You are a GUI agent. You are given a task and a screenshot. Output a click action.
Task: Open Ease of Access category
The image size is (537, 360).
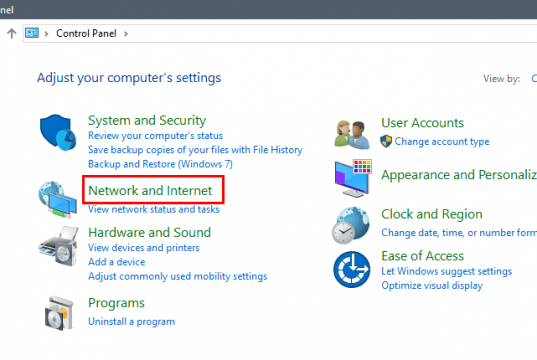pyautogui.click(x=423, y=256)
